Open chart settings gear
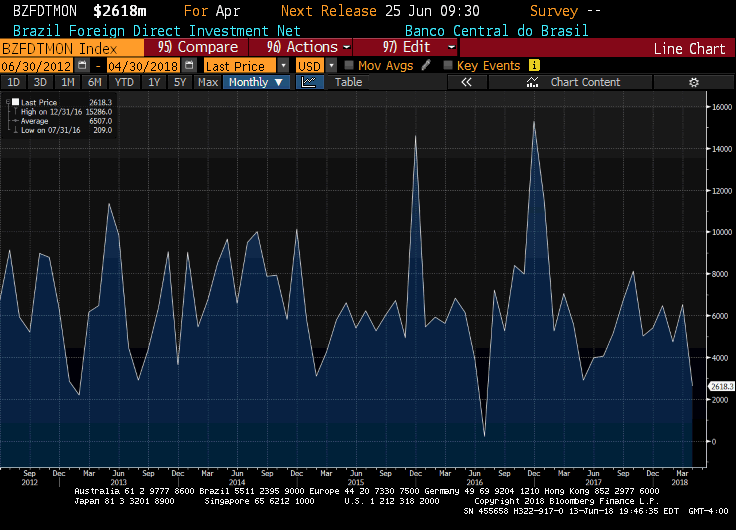Screen dimensions: 736x530 [693, 82]
